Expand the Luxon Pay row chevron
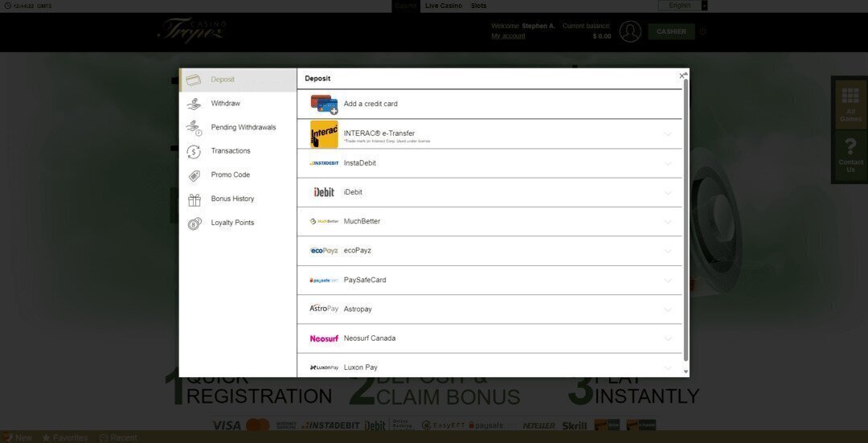Screen dimensions: 868x443 (668, 368)
